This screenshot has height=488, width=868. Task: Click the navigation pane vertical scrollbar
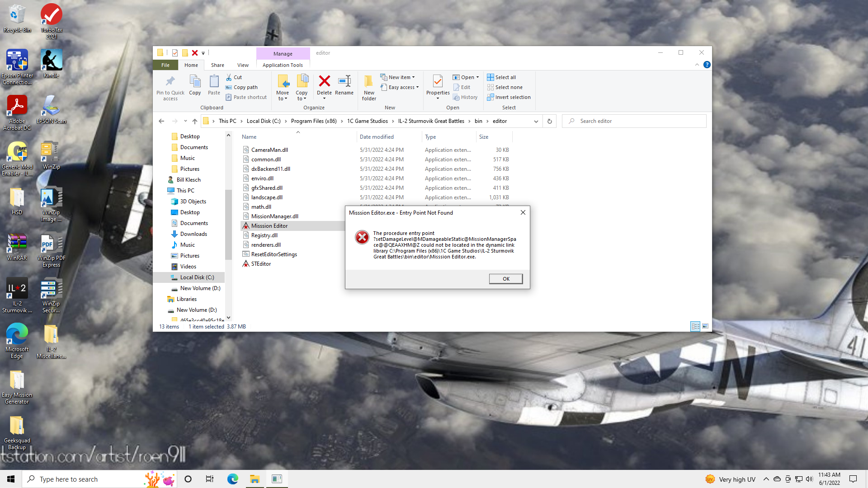228,224
